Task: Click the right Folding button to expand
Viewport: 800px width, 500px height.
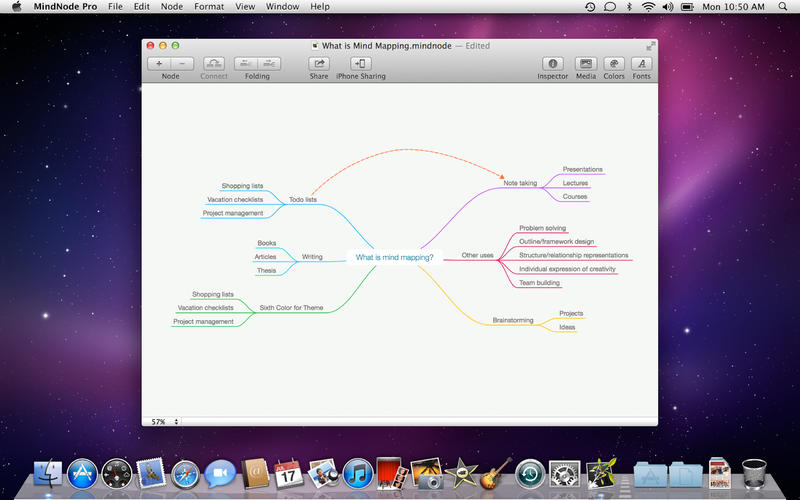Action: coord(269,63)
